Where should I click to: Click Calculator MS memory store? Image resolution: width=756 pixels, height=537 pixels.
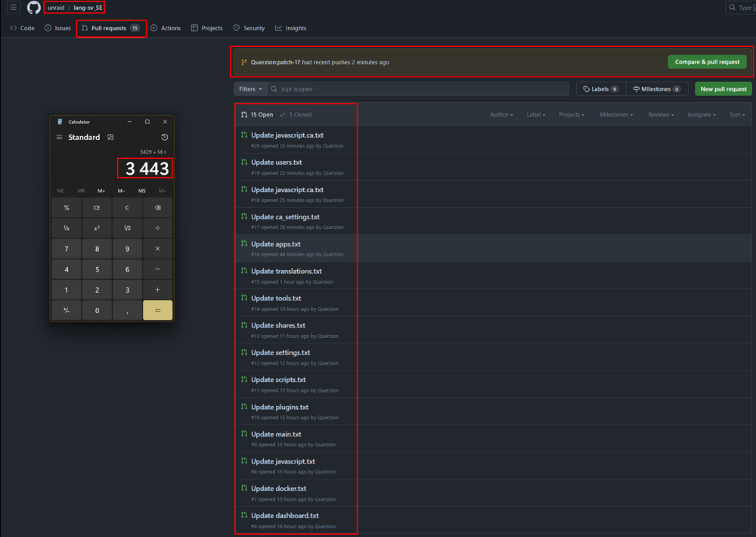pos(142,191)
